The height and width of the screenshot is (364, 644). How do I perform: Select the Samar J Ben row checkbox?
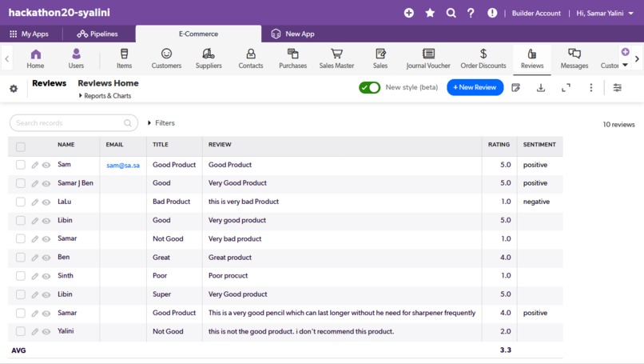(x=21, y=183)
